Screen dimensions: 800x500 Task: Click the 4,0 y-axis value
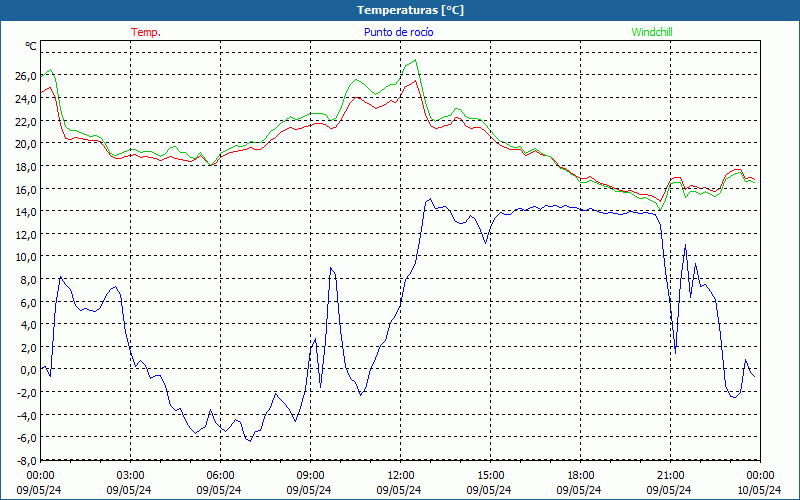click(x=29, y=324)
